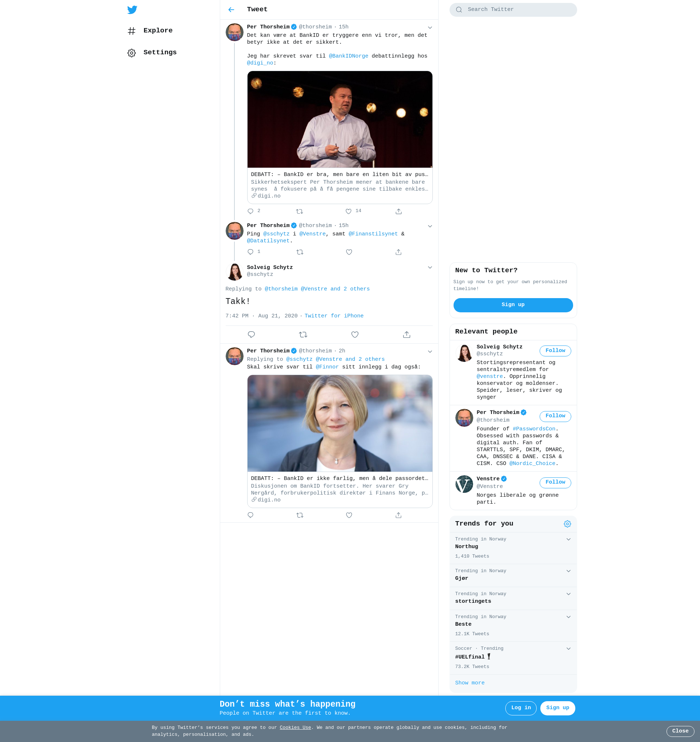Open the @Nordic_Choice link in bio

(532, 464)
